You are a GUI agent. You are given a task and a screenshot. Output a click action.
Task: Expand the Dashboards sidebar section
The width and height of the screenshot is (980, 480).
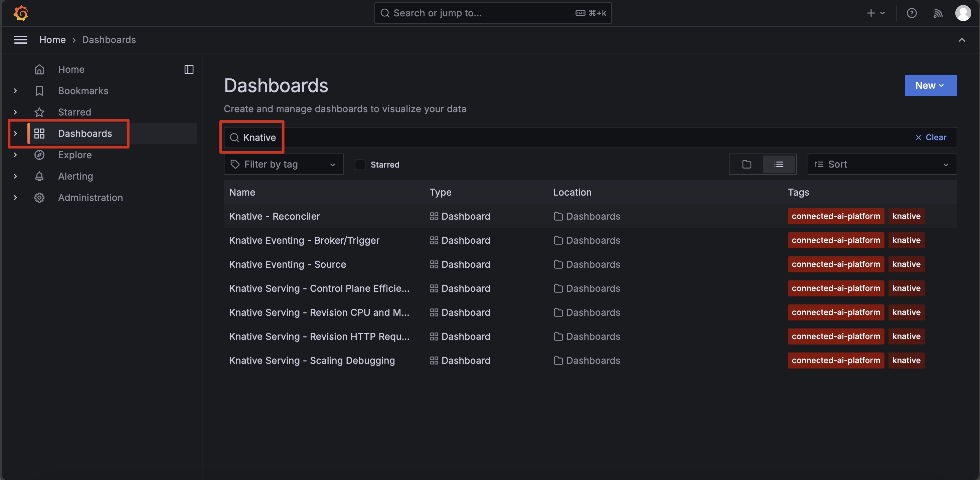tap(15, 134)
